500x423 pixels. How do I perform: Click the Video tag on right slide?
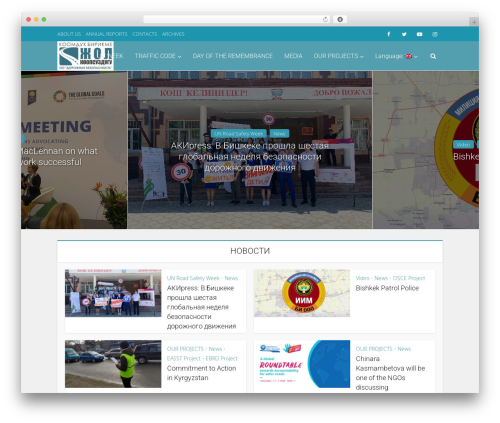(463, 144)
